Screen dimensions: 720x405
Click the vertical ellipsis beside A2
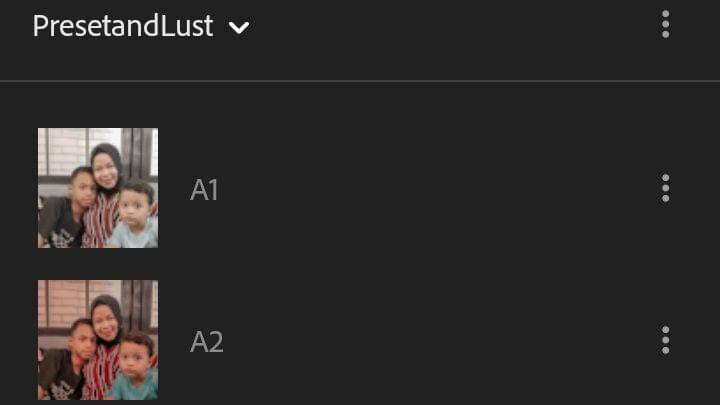665,341
